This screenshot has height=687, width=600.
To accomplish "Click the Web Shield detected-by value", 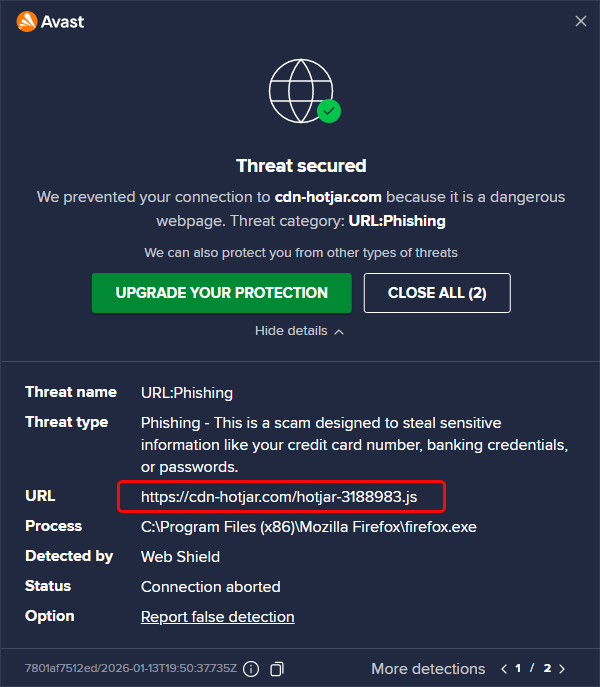I will click(x=180, y=556).
